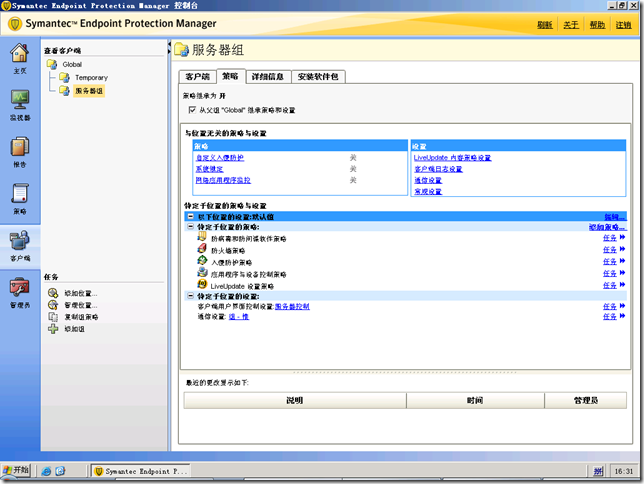Viewport: 644px width, 484px height.
Task: Select the 客户端 (Clients) sidebar page
Action: tap(20, 246)
